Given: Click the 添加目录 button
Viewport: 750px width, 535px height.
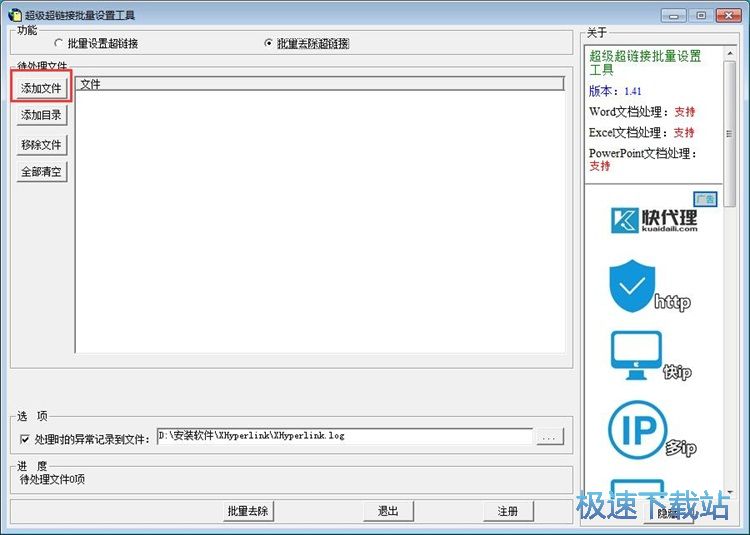Looking at the screenshot, I should [x=42, y=115].
